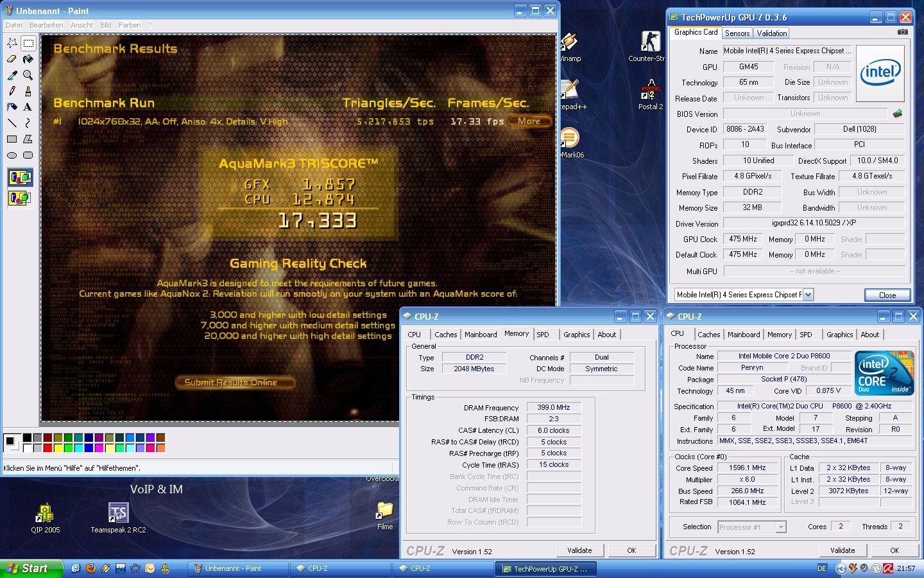Choose the transparent selection mode option
The image size is (924, 578).
[x=20, y=198]
